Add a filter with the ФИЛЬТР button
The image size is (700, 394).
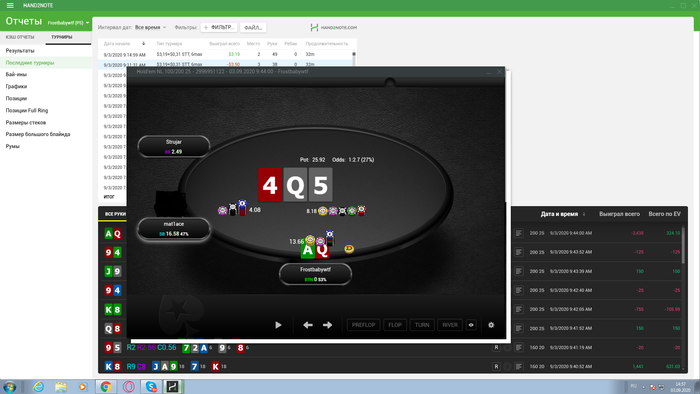(x=218, y=27)
